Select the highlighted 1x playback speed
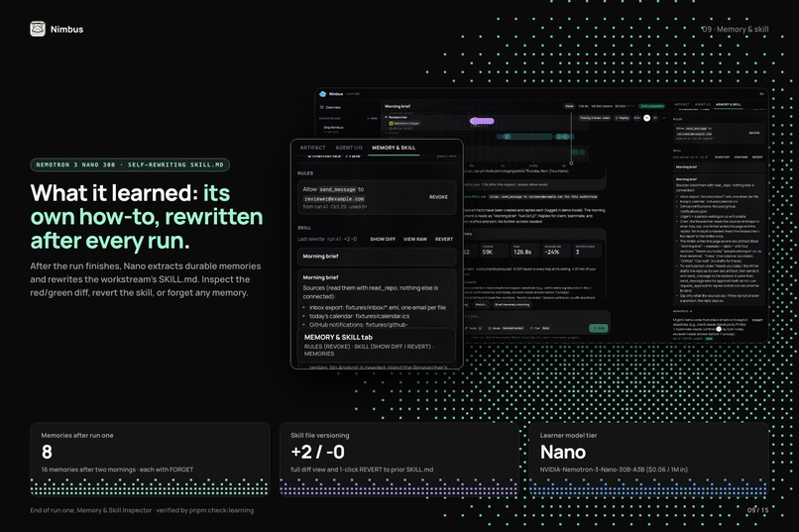This screenshot has width=799, height=532. [646, 118]
